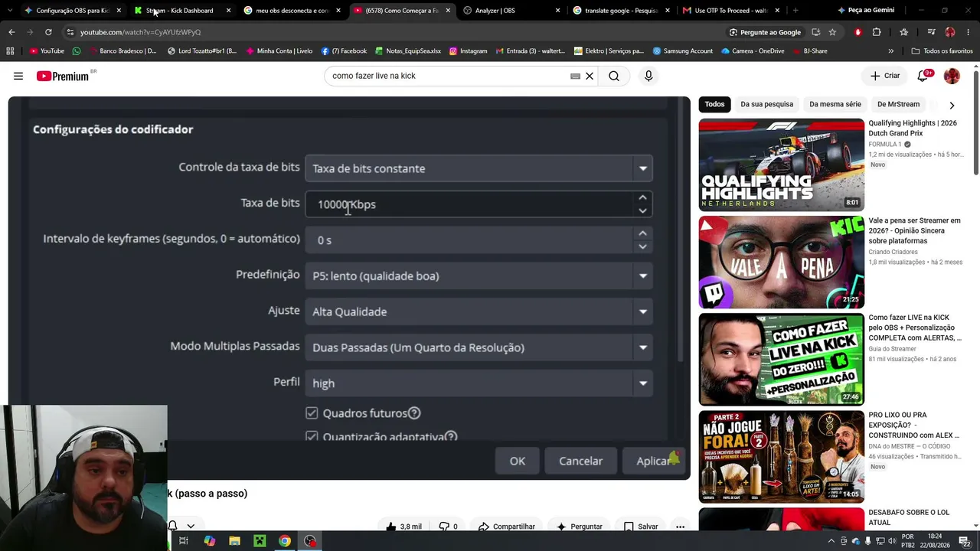The image size is (980, 551).
Task: Open File Explorer from the taskbar
Action: 234,541
